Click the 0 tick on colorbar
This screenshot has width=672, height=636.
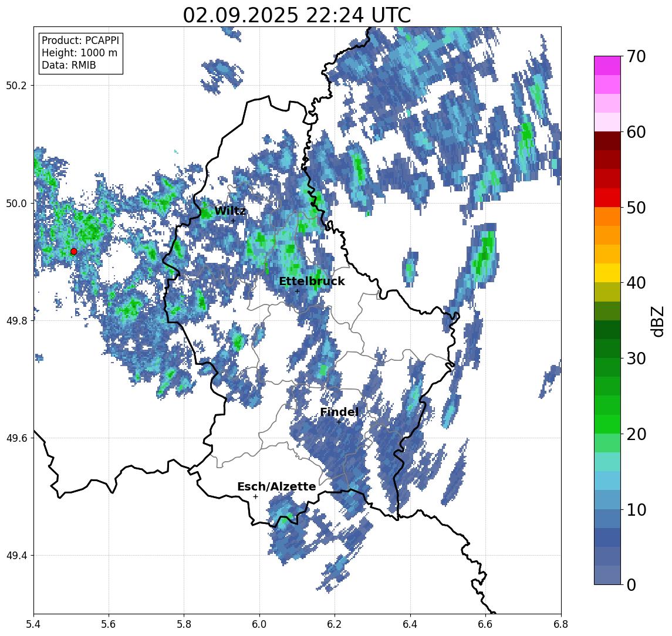[x=632, y=584]
